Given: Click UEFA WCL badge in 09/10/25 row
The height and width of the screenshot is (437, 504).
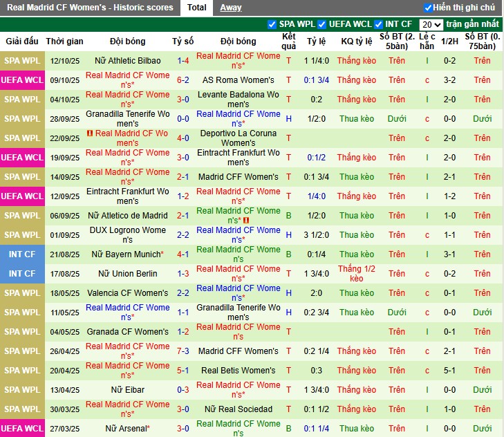Looking at the screenshot, I should click(22, 80).
